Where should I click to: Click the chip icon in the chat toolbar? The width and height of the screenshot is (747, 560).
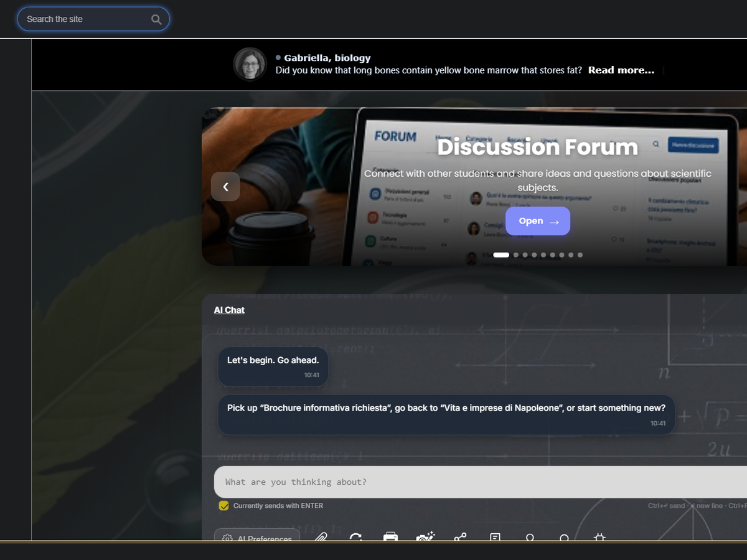pos(599,537)
